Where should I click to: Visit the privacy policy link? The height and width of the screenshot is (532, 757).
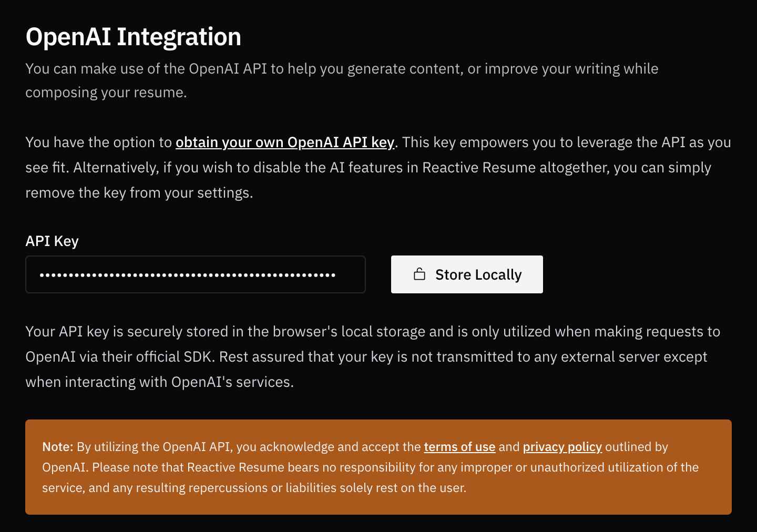tap(562, 447)
